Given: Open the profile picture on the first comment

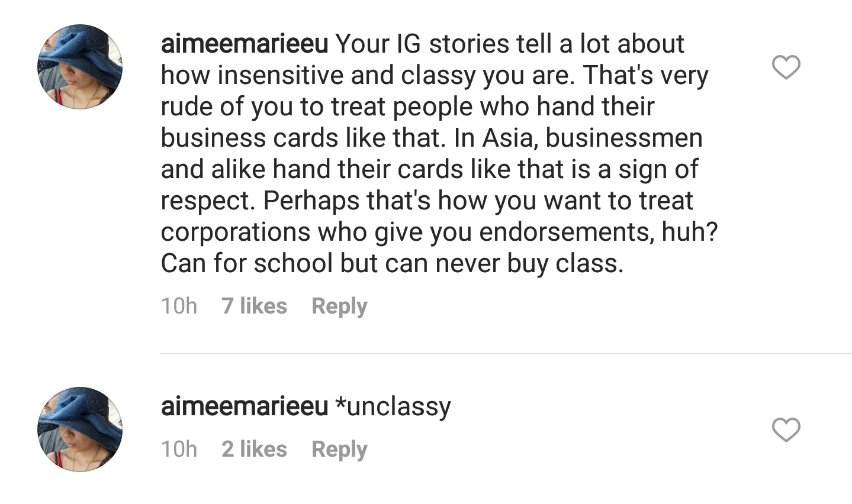Looking at the screenshot, I should (80, 66).
